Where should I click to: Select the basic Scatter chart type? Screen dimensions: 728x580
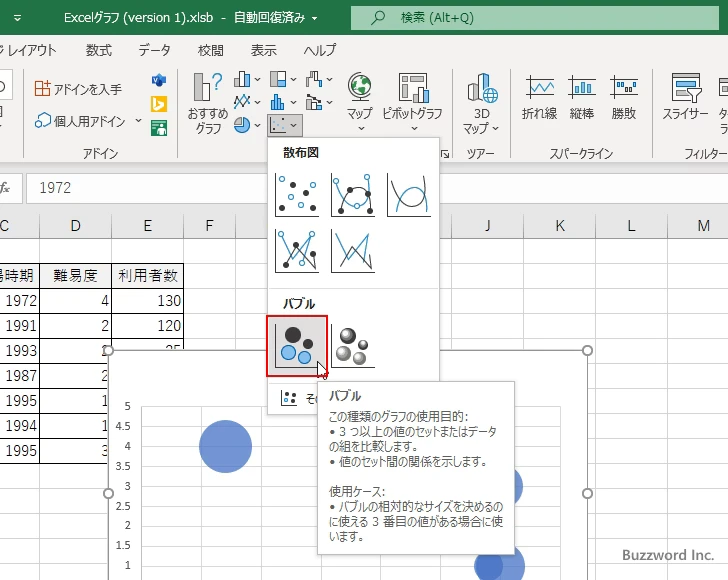[297, 195]
